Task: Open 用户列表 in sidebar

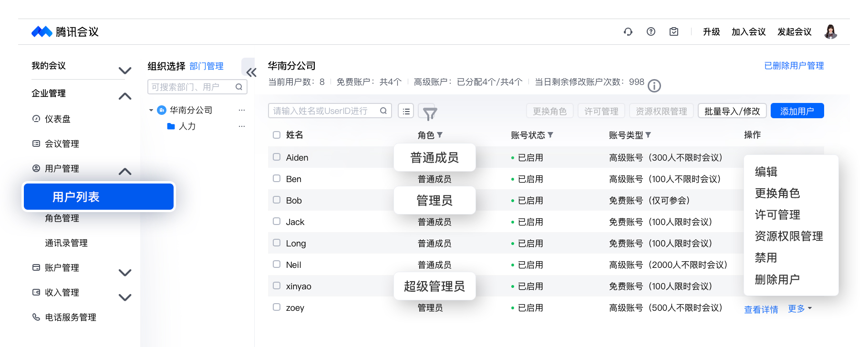Action: 99,197
